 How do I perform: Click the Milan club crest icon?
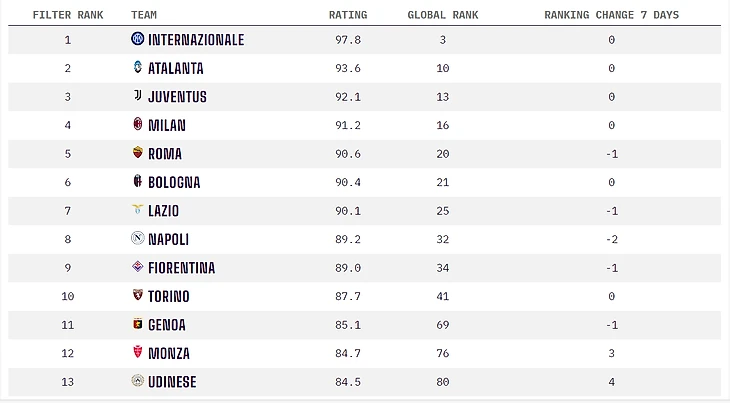[x=138, y=125]
